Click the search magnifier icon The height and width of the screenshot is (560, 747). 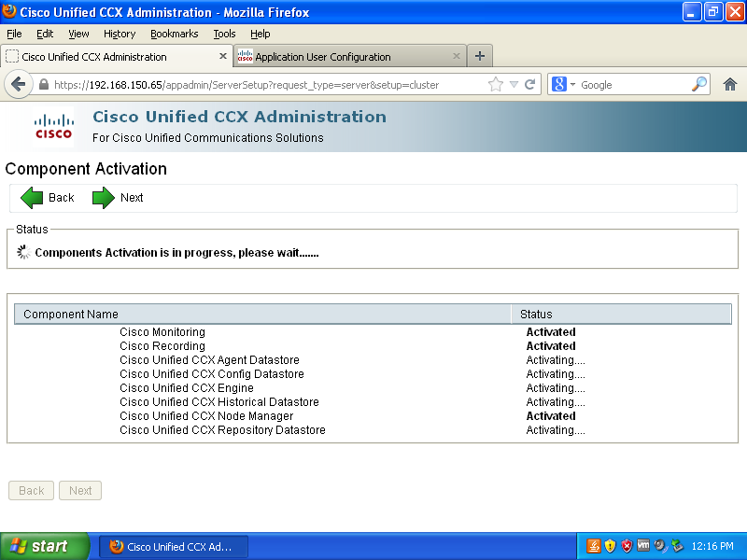tap(698, 84)
